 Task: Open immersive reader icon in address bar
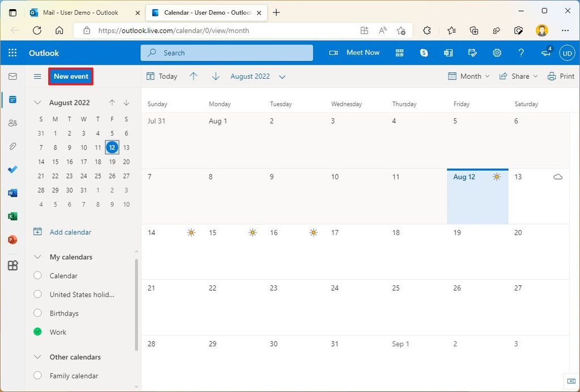(382, 31)
